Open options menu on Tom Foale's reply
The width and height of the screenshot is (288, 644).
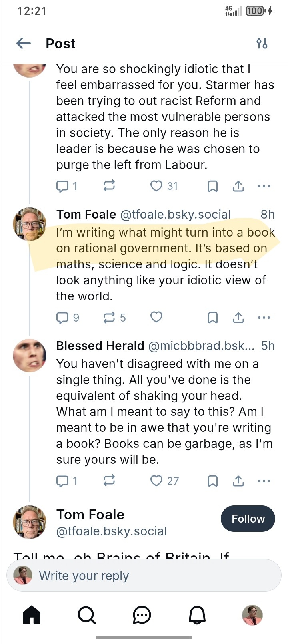coord(264,318)
